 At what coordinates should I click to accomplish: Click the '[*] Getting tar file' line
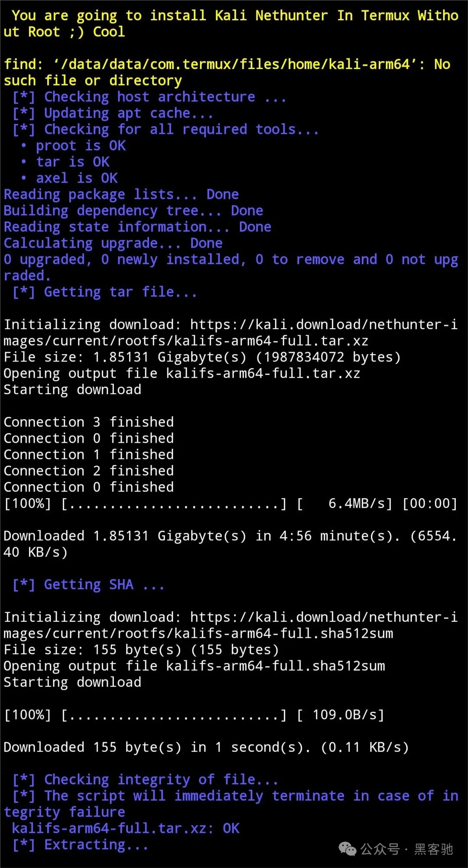coord(104,292)
